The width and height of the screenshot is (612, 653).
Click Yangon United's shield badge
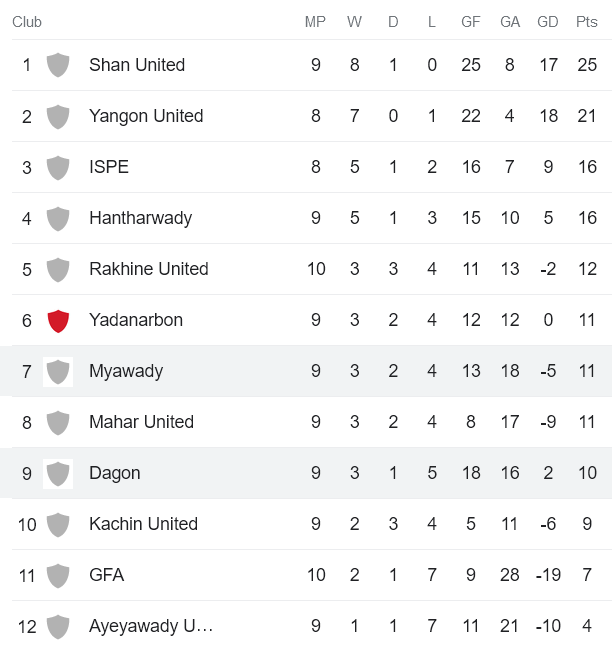click(58, 116)
